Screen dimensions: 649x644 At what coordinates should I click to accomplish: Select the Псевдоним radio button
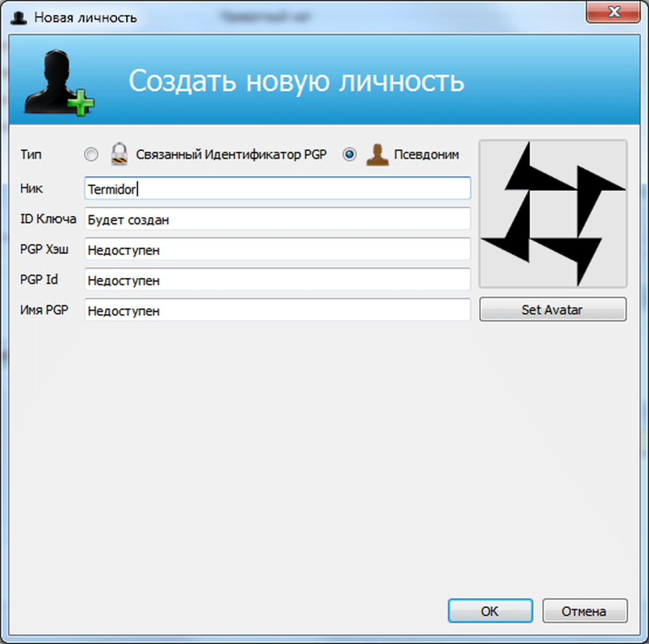coord(350,154)
